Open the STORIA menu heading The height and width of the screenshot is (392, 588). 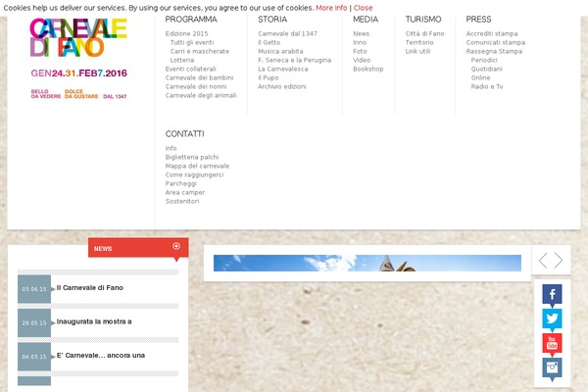tap(272, 20)
